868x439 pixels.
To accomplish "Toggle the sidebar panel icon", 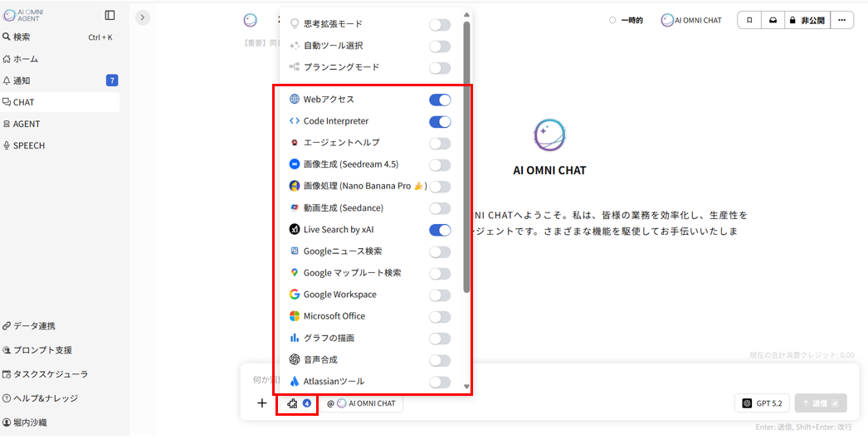I will click(x=110, y=16).
